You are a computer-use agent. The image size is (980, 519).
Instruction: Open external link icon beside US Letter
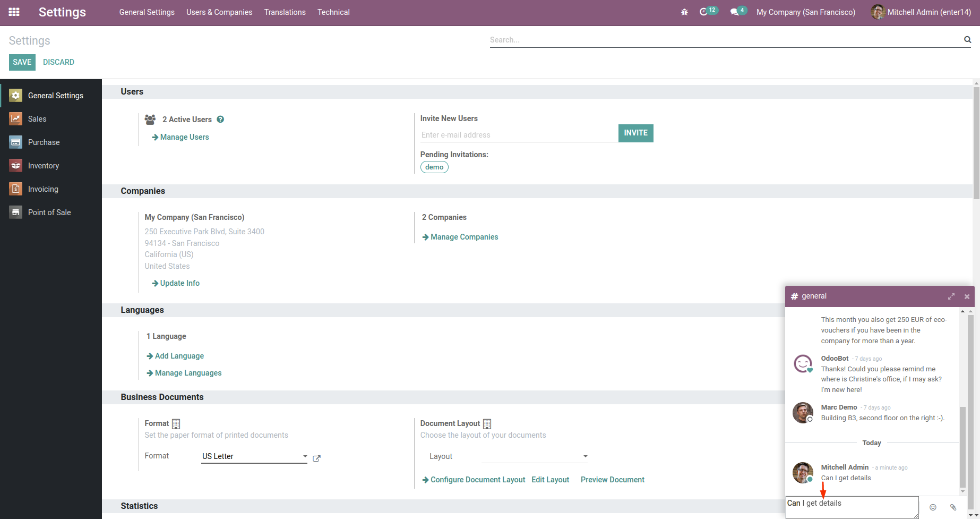pyautogui.click(x=316, y=458)
